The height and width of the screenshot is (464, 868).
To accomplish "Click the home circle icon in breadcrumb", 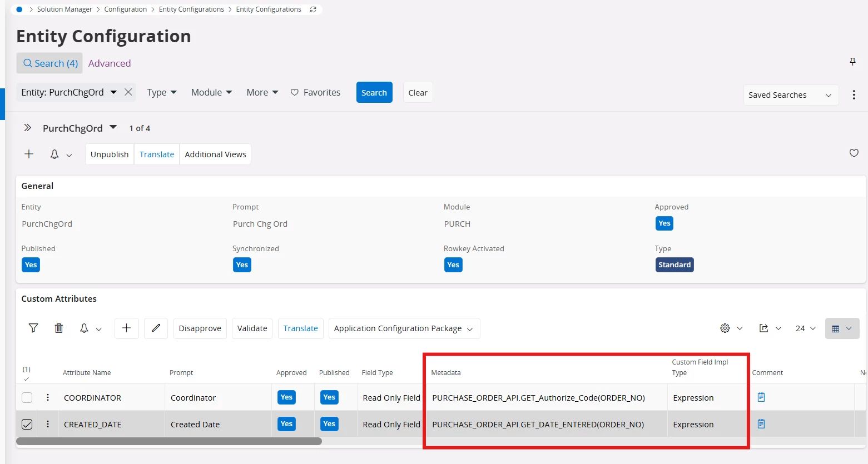I will click(x=19, y=9).
